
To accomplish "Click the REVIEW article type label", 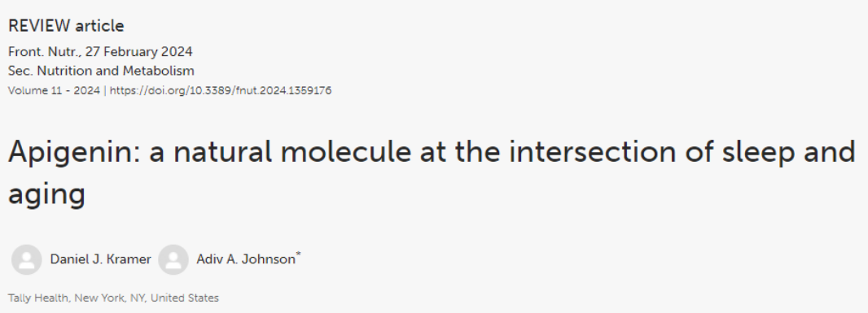I will (x=66, y=26).
